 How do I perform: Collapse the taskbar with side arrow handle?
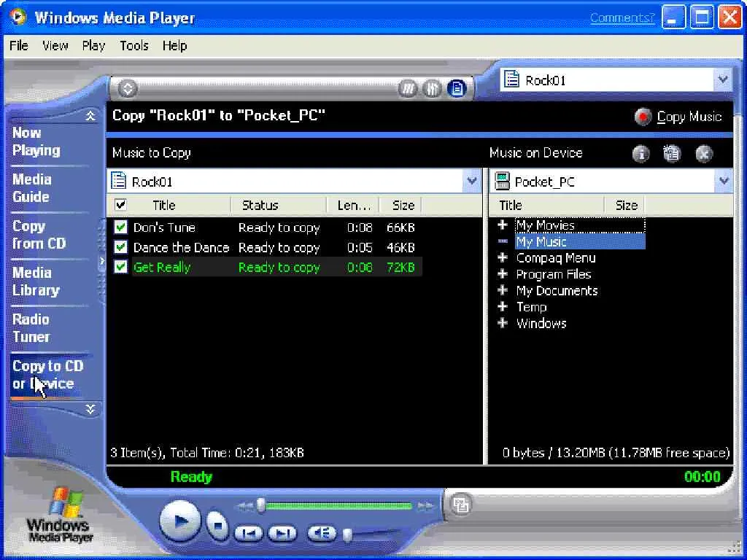tap(101, 261)
